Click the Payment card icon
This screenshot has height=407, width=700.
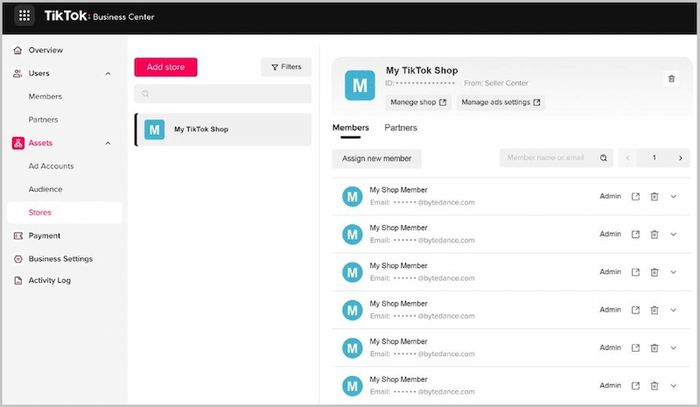click(18, 236)
